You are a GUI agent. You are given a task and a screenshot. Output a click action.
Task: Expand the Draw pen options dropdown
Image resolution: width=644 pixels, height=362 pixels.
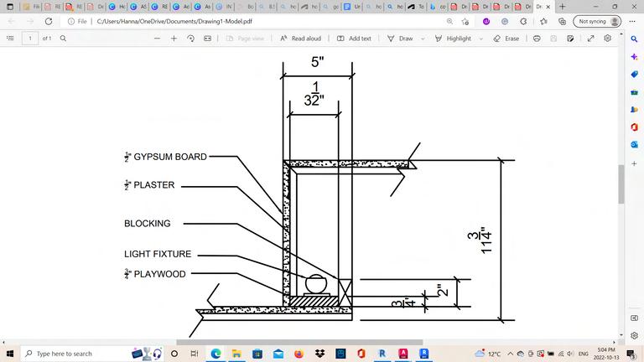pyautogui.click(x=423, y=39)
